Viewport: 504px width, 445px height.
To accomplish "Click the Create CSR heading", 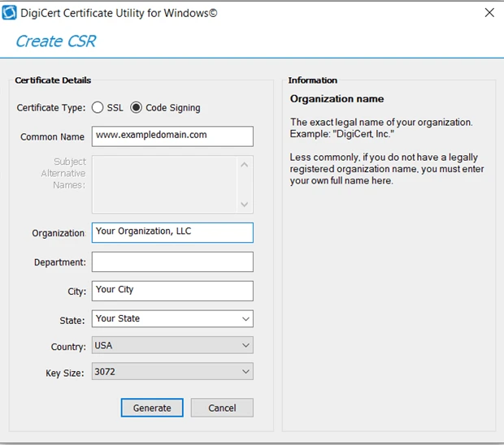I will pyautogui.click(x=55, y=41).
